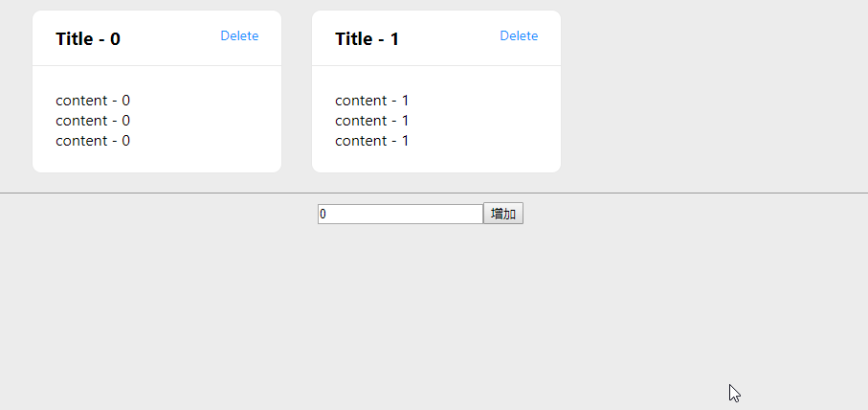Select the first "content - 0" line
This screenshot has width=868, height=410.
click(x=93, y=101)
